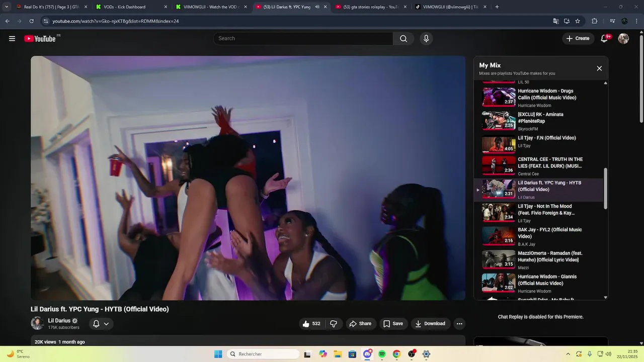Like the video with thumbs up
This screenshot has width=644, height=362.
(311, 324)
